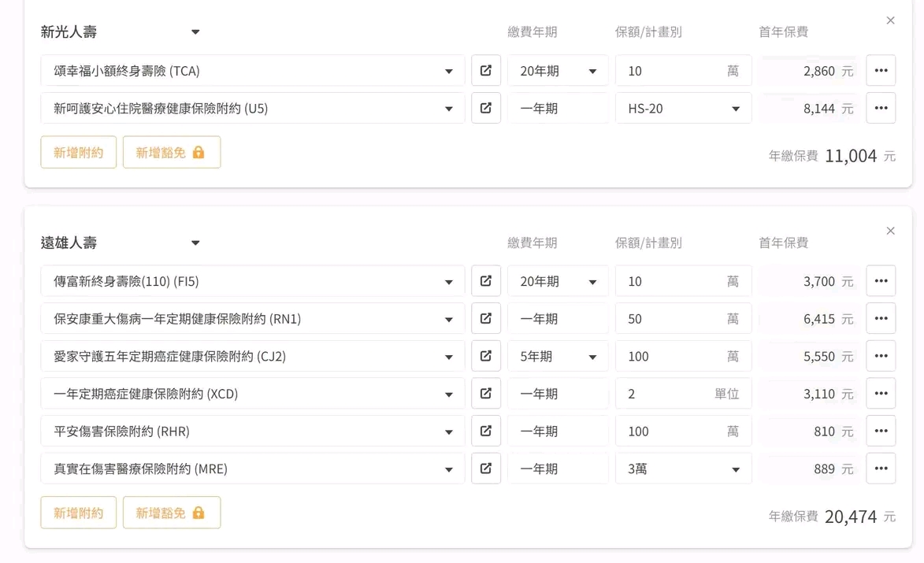Change 5年期 payment term for CJ2

pos(558,356)
